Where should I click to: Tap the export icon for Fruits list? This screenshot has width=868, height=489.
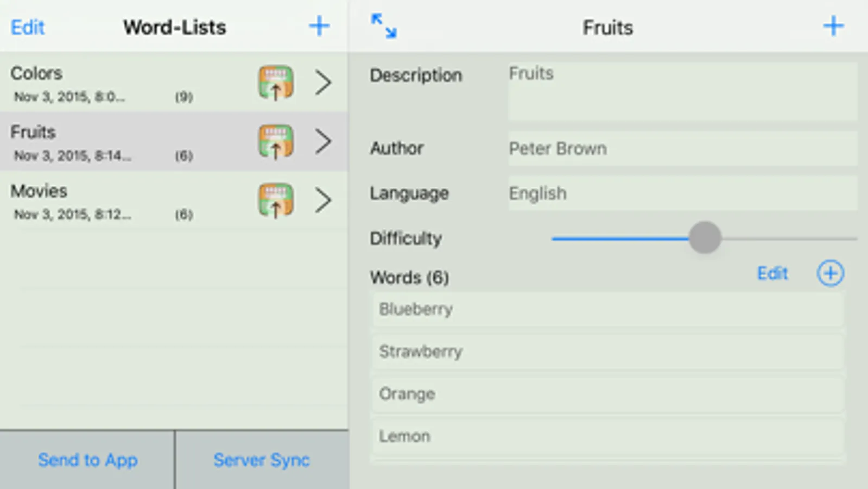click(x=276, y=142)
